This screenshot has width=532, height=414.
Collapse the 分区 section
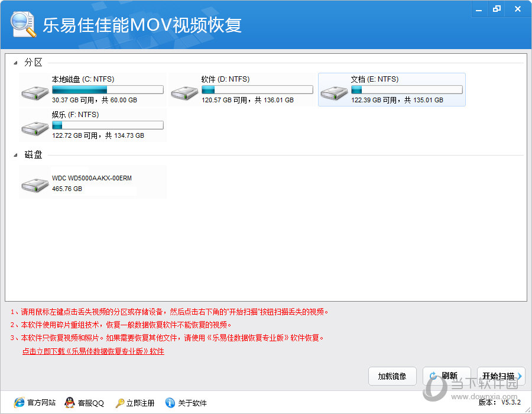[15, 63]
